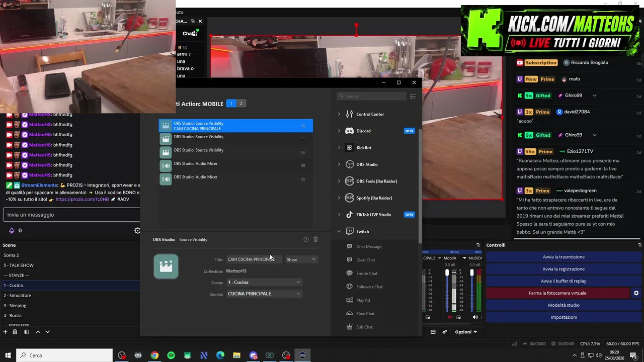Select the first OBS Studio: Audio Mixer action

click(236, 165)
